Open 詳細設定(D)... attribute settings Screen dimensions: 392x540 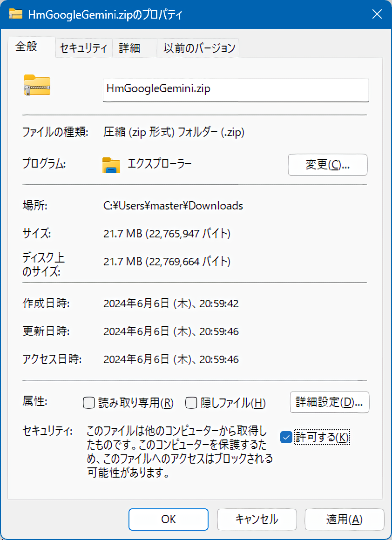330,402
